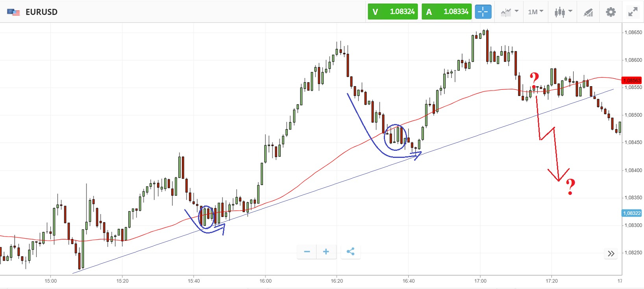Screen dimensions: 644x289
Task: Click the 17:00 time axis label
Action: [x=480, y=281]
